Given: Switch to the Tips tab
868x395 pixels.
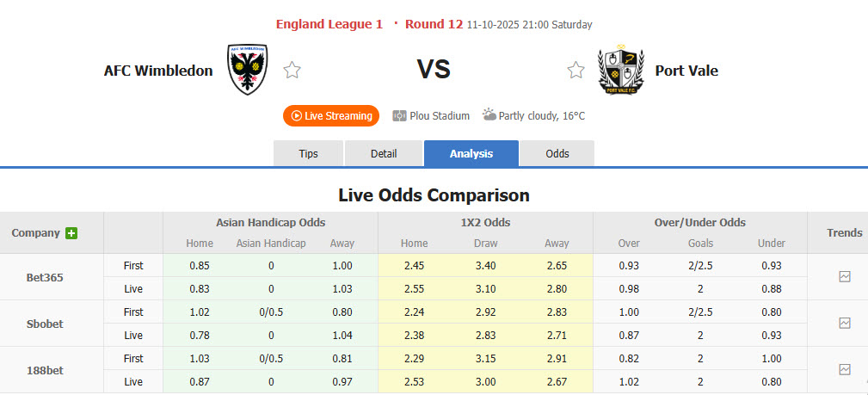Looking at the screenshot, I should 308,154.
